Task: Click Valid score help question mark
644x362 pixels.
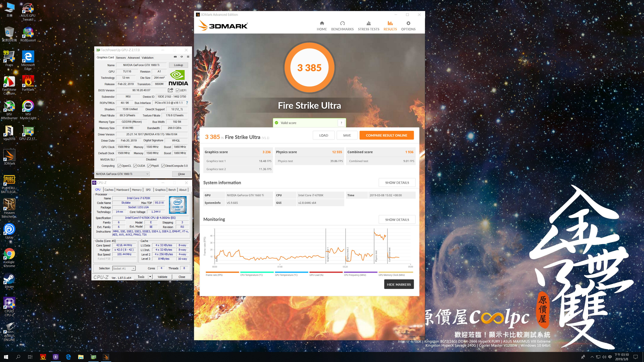Action: point(341,123)
